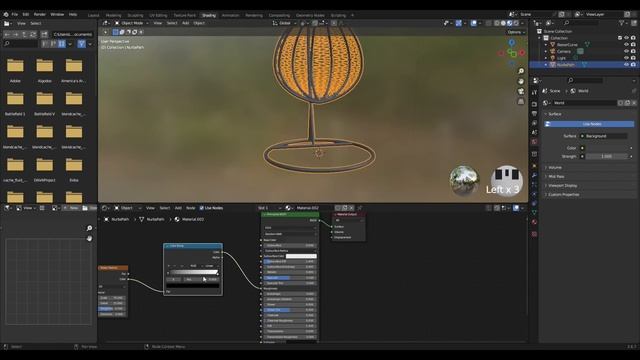Adjust the Strength value slider
Viewport: 640px width, 360px height.
click(x=607, y=156)
